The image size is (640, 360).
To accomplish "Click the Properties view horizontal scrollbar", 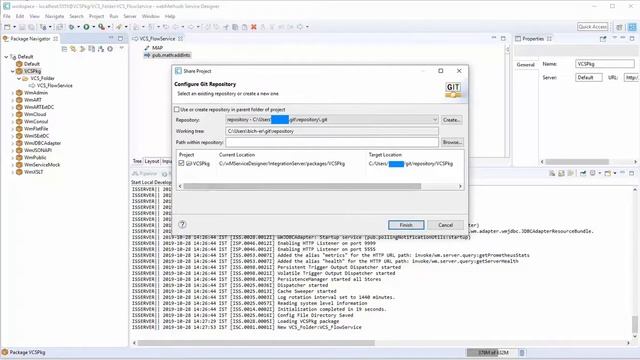I will tap(577, 162).
